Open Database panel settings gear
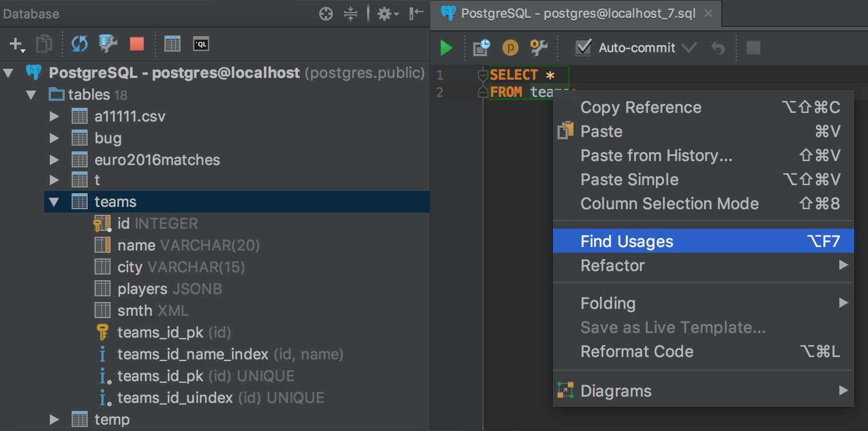This screenshot has width=868, height=431. (x=388, y=14)
